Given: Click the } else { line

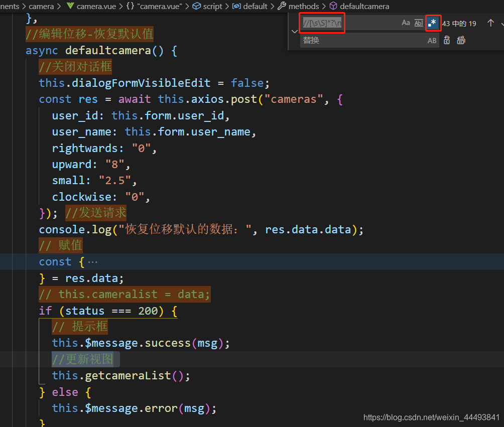Looking at the screenshot, I should click(x=65, y=392).
